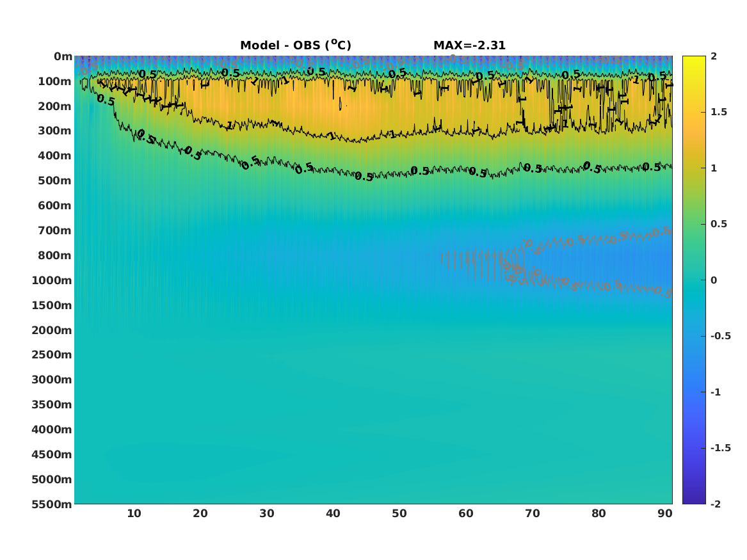Image resolution: width=747 pixels, height=560 pixels.
Task: Click the y-axis label '3000m'
Action: tap(52, 380)
